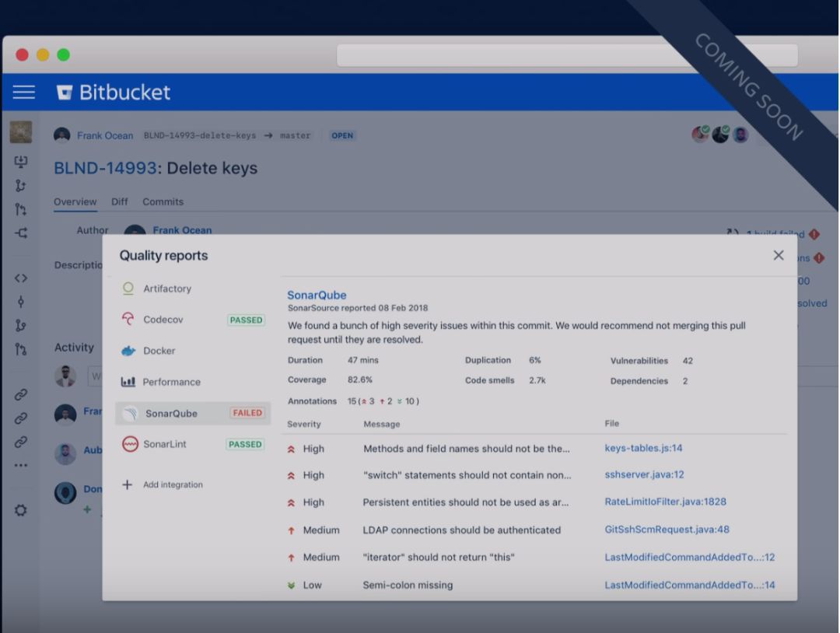Viewport: 840px width, 633px height.
Task: Click the clone icon in sidebar
Action: [21, 162]
